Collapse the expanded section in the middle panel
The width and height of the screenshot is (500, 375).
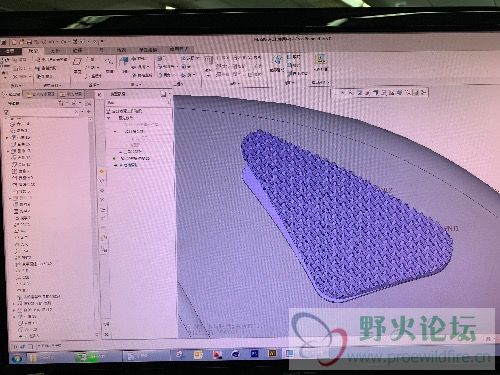tap(108, 118)
